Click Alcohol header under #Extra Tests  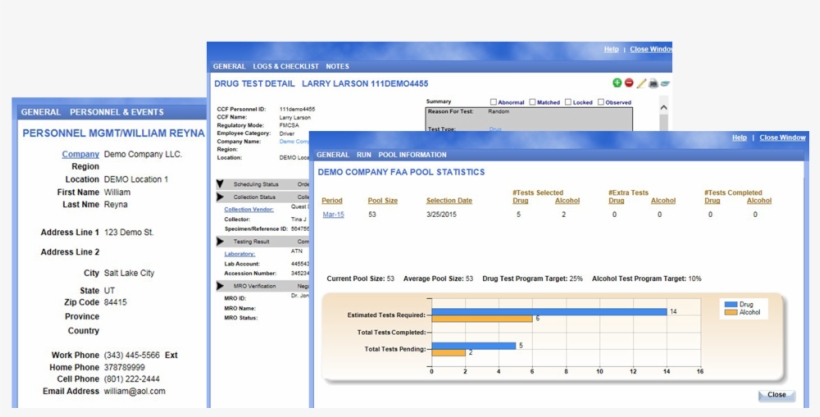click(664, 200)
